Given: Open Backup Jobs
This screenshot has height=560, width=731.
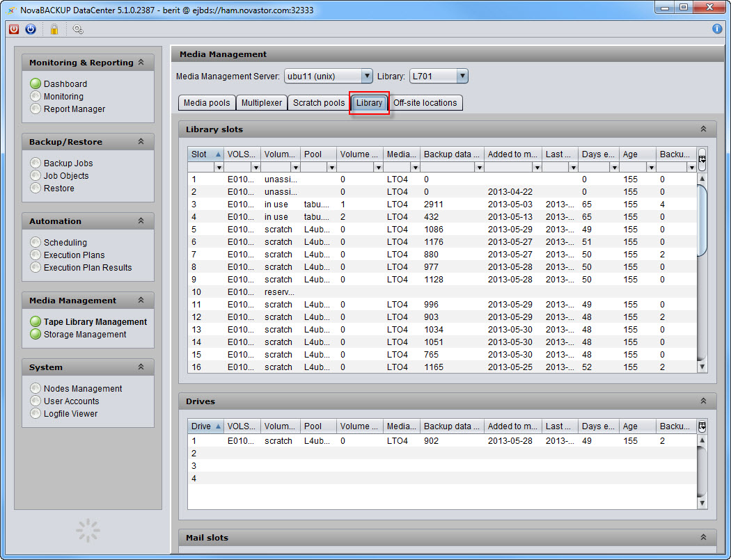Looking at the screenshot, I should click(68, 163).
